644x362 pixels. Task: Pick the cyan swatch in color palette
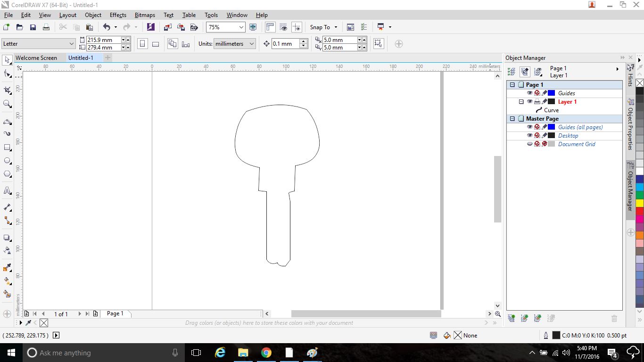pyautogui.click(x=640, y=187)
